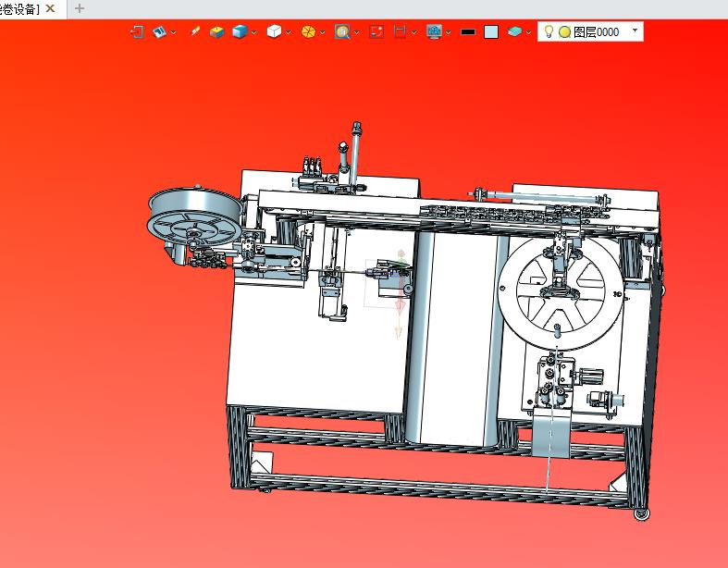Viewport: 728px width, 568px height.
Task: Click the teal layer plane icon
Action: (x=514, y=31)
